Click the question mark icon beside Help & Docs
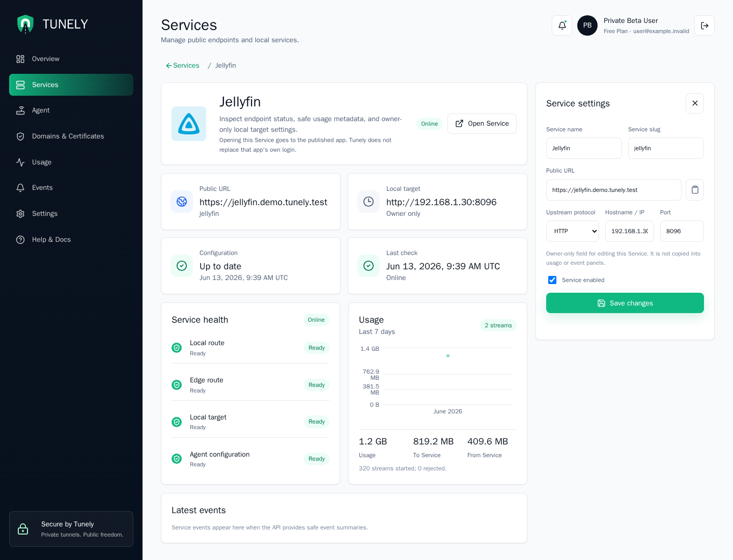The height and width of the screenshot is (560, 733). click(20, 240)
